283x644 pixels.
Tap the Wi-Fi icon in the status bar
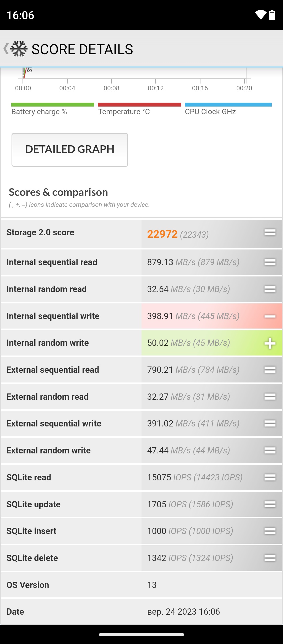[x=260, y=15]
